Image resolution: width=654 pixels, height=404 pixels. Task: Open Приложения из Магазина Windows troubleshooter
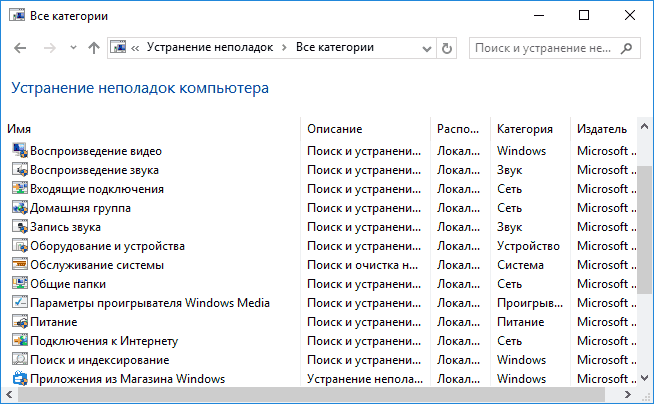[127, 379]
